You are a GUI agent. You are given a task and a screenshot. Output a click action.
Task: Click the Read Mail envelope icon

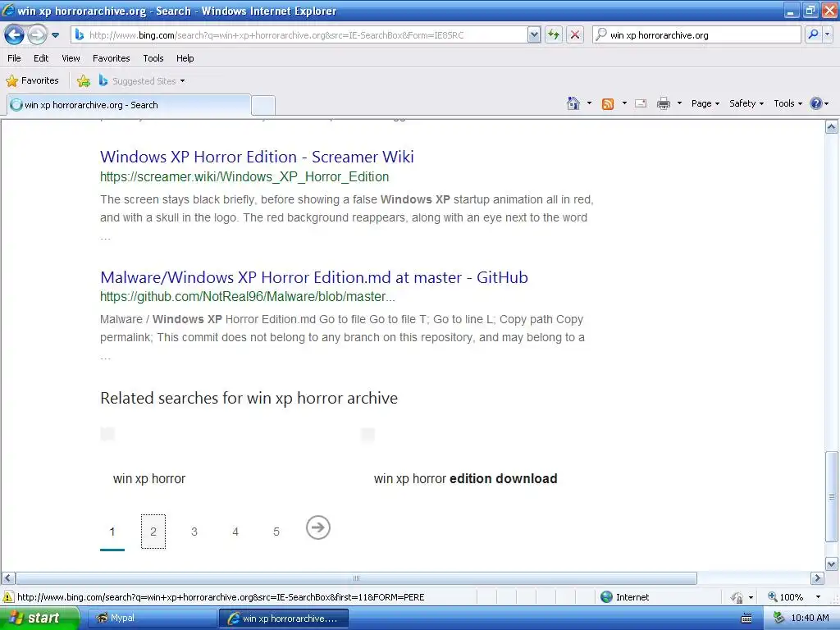tap(641, 103)
